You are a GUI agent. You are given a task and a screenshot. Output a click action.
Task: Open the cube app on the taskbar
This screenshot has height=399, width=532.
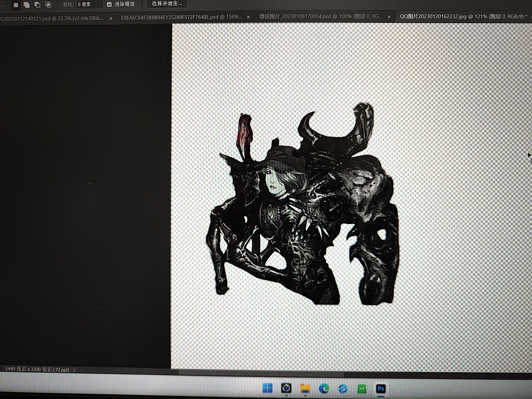286,388
